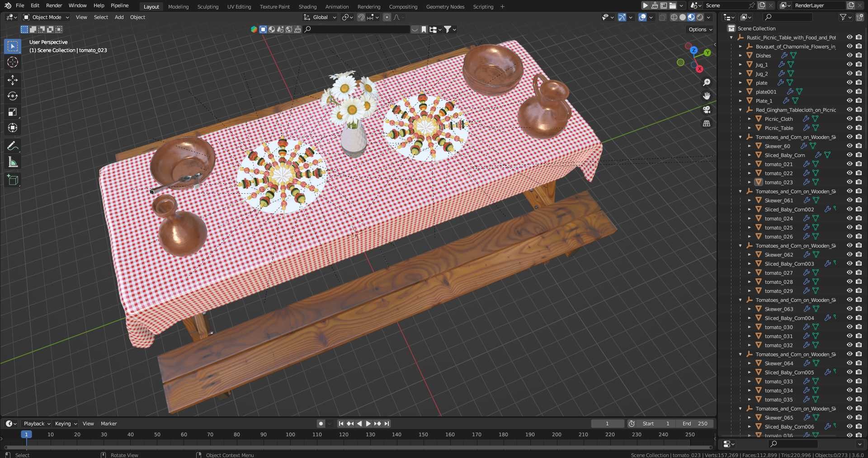Open the Select menu in viewport header

pos(101,17)
